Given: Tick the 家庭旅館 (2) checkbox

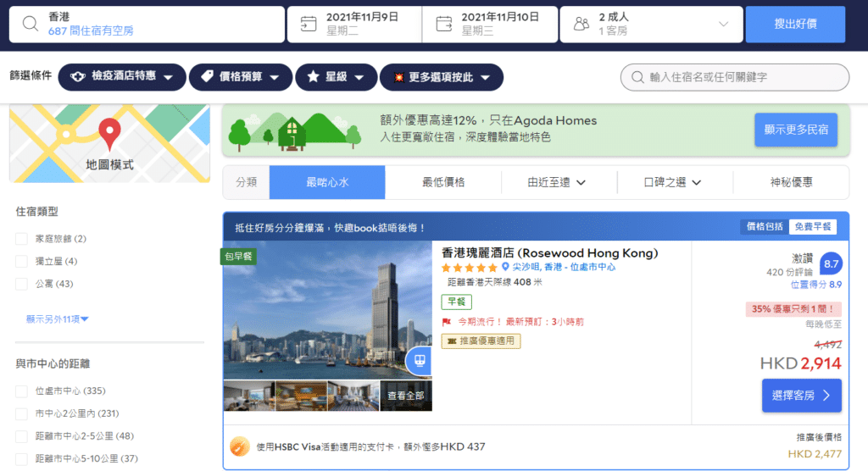Looking at the screenshot, I should click(x=21, y=239).
